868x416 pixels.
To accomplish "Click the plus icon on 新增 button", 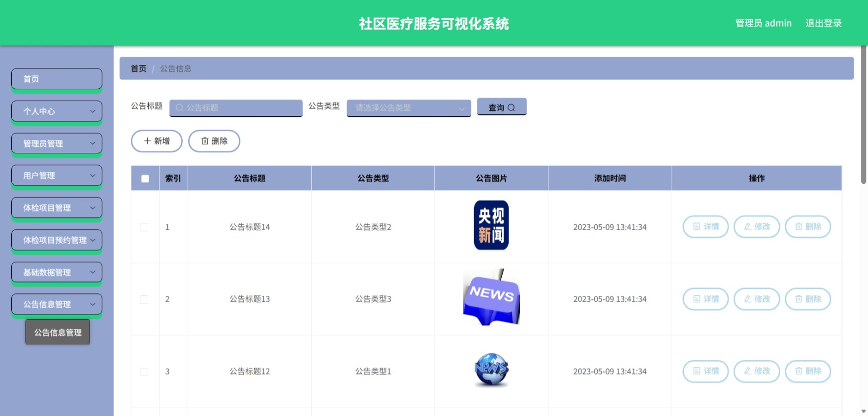I will (147, 141).
